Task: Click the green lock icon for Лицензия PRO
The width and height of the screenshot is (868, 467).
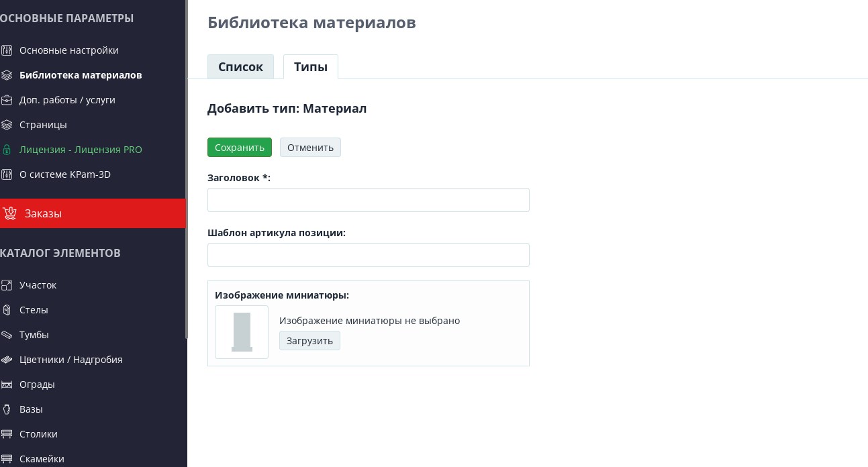Action: pyautogui.click(x=7, y=150)
